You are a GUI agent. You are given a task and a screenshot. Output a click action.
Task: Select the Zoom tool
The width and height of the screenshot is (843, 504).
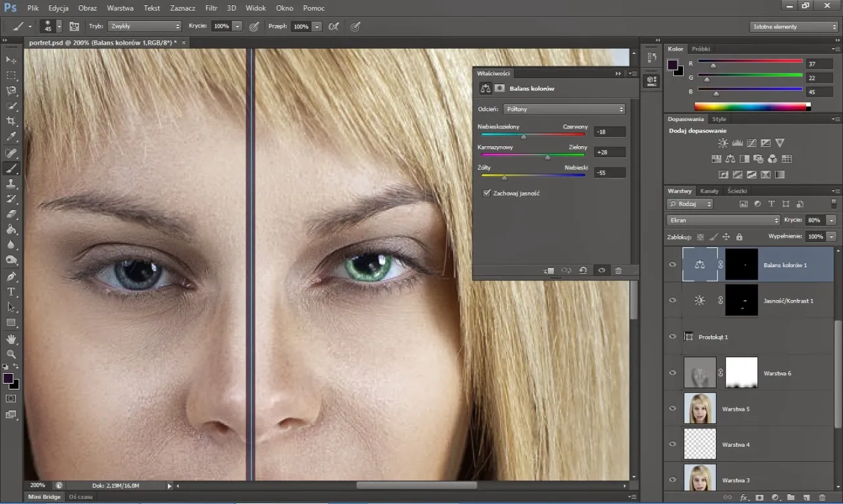click(11, 354)
